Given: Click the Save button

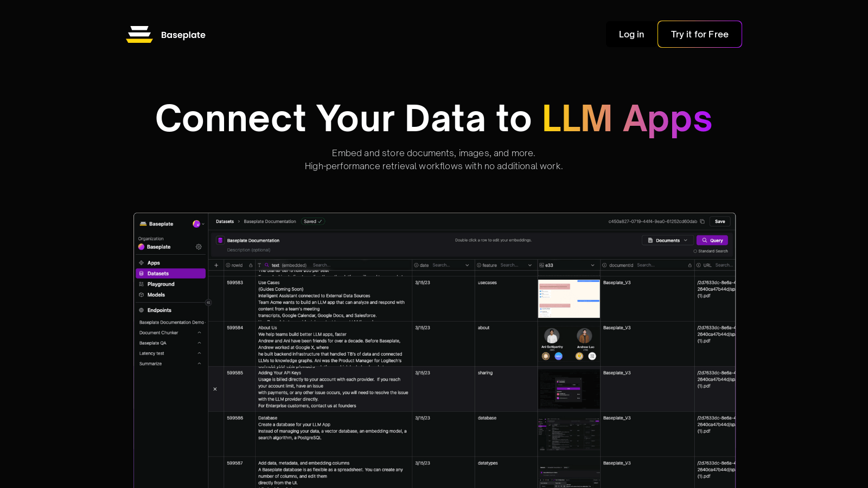Looking at the screenshot, I should tap(720, 221).
